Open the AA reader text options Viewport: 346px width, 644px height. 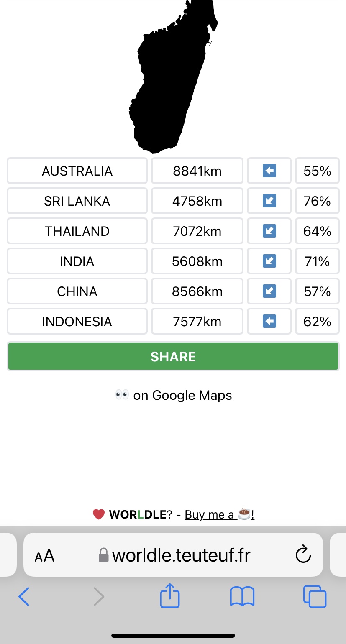point(44,556)
